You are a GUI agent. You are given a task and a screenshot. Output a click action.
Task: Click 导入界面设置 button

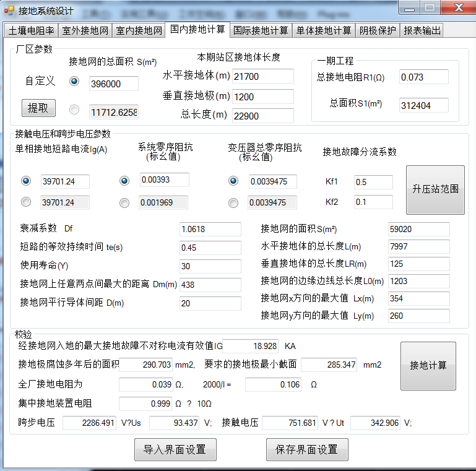(x=175, y=449)
